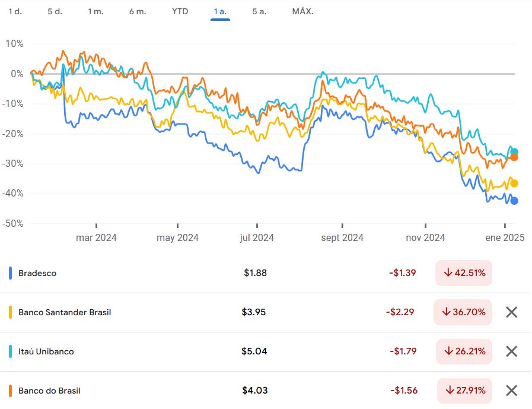Show the 6 m. chart range
This screenshot has height=409, width=532.
click(x=138, y=11)
